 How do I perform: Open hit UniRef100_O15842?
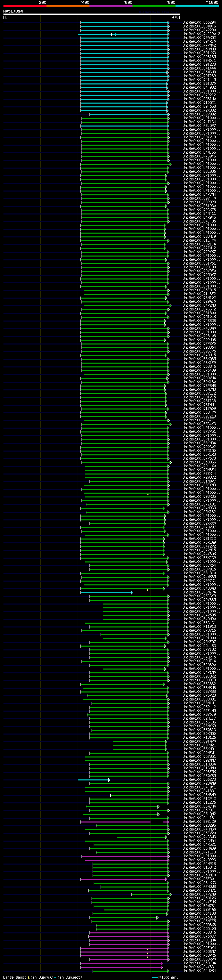[x=199, y=867]
